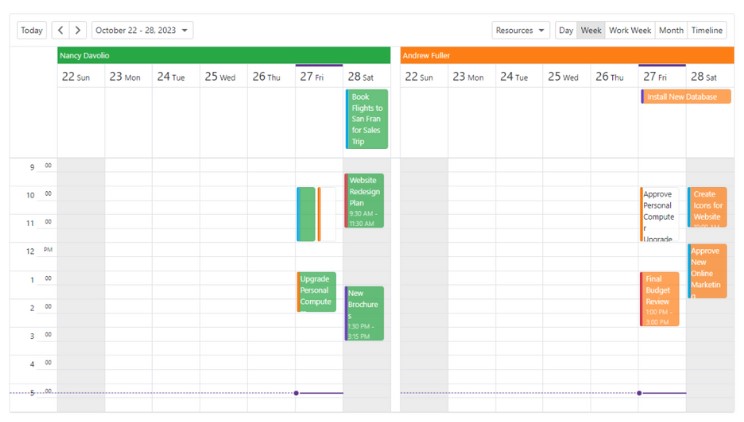Screen dimensions: 744x422
Task: Open Install New Database all-day event
Action: coord(685,97)
